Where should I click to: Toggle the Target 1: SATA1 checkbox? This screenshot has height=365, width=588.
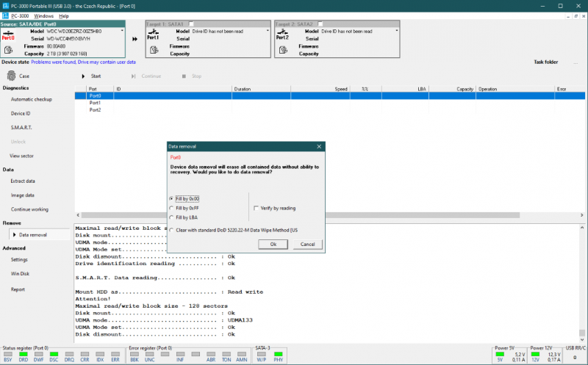pos(191,24)
